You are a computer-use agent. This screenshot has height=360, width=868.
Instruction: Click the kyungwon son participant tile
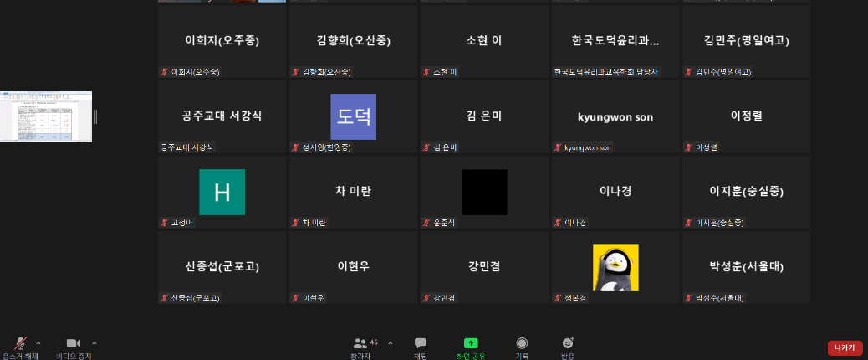615,116
